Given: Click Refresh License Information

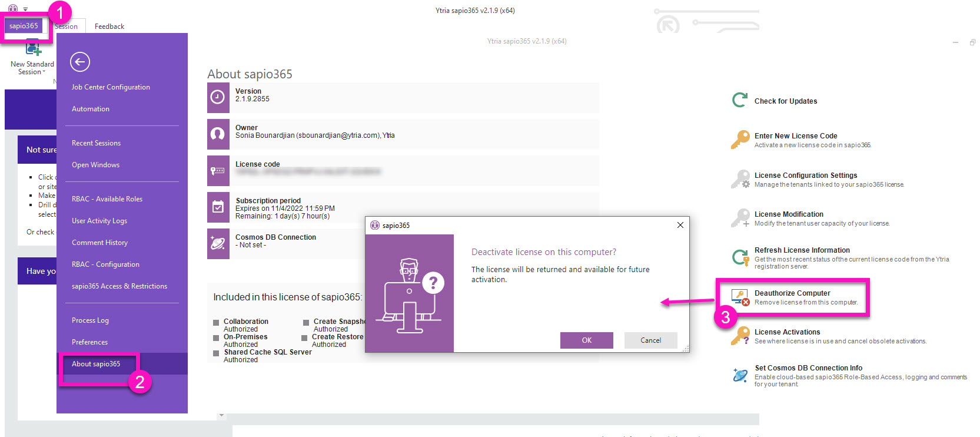Looking at the screenshot, I should 802,250.
